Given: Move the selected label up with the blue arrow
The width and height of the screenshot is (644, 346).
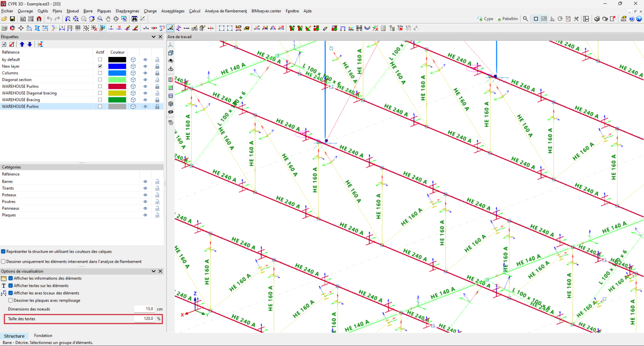Looking at the screenshot, I should click(x=22, y=44).
